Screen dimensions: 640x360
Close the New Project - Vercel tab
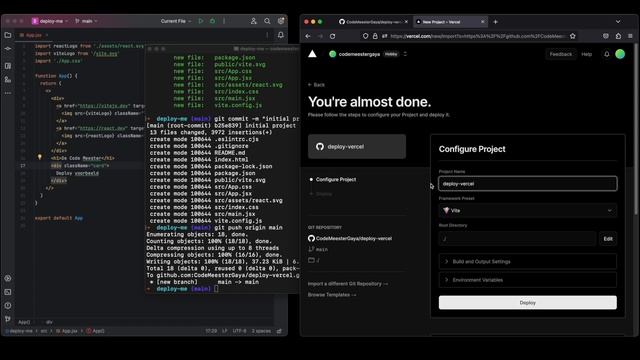point(482,22)
